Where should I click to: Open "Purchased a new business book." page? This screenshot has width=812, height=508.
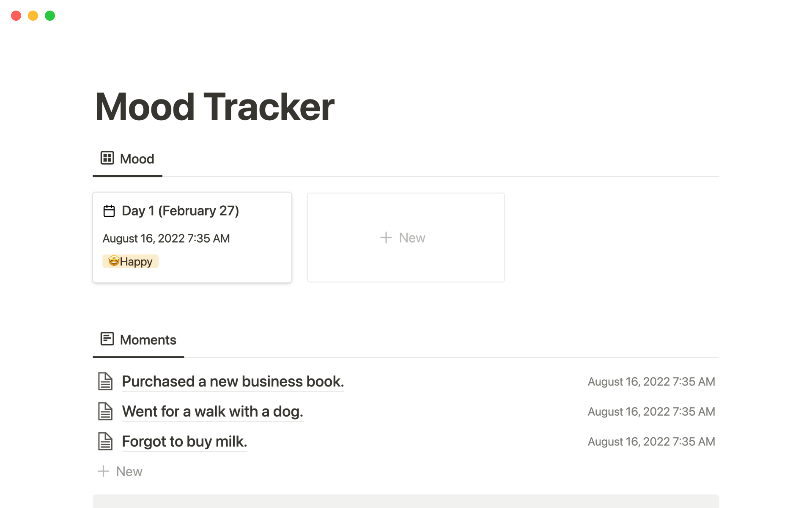pos(233,381)
